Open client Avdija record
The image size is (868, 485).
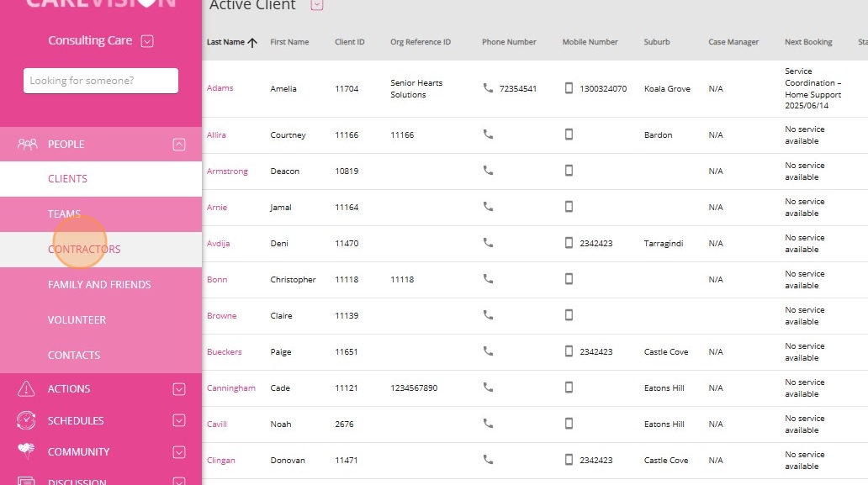coord(218,243)
